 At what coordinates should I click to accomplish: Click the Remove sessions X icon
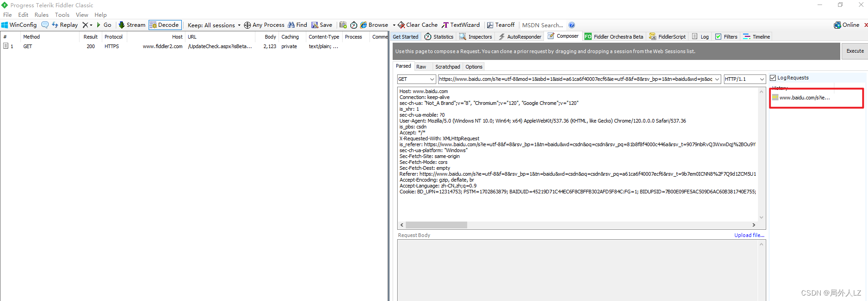(x=85, y=25)
